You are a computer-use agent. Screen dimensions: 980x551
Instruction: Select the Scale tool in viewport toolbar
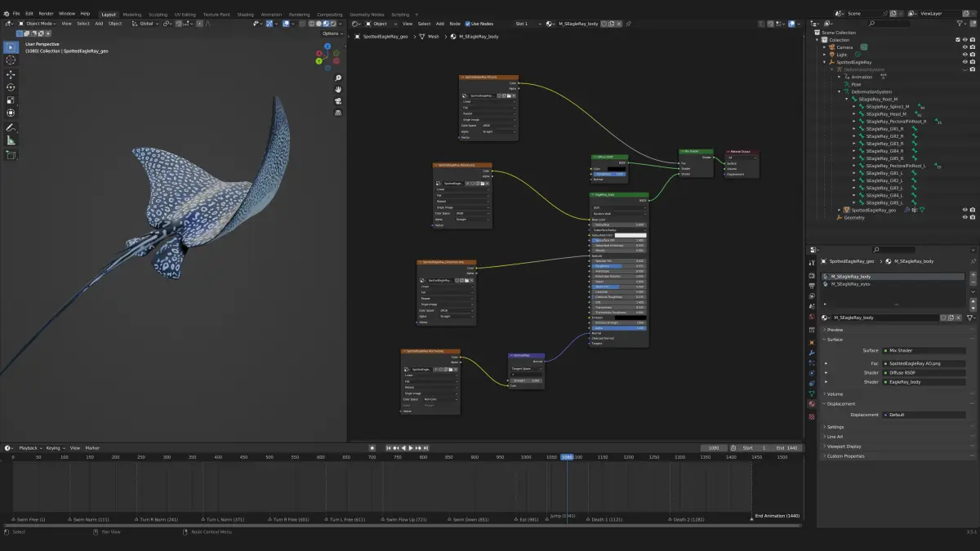coord(11,100)
